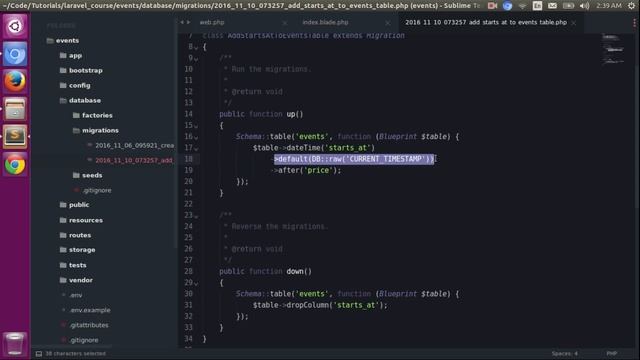
Task: Open the battery status indicator
Action: [x=568, y=6]
